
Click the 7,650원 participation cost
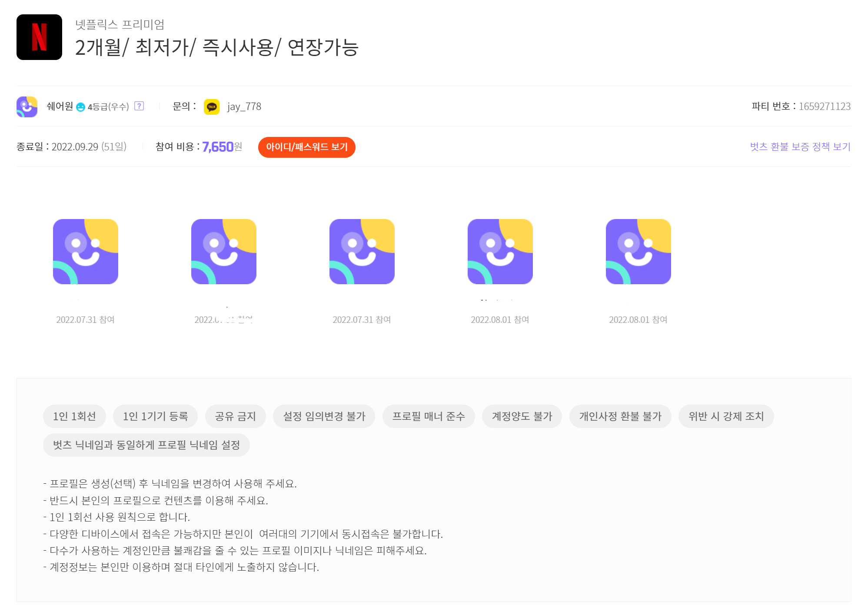click(x=222, y=147)
